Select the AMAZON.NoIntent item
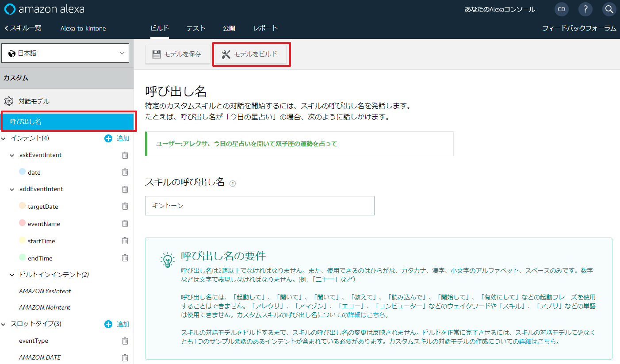The height and width of the screenshot is (364, 620). coord(45,307)
